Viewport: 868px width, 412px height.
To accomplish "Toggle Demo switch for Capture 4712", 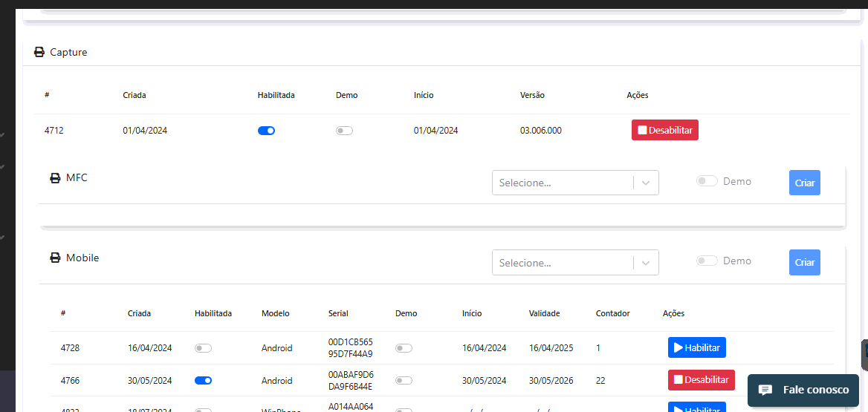I will point(344,131).
